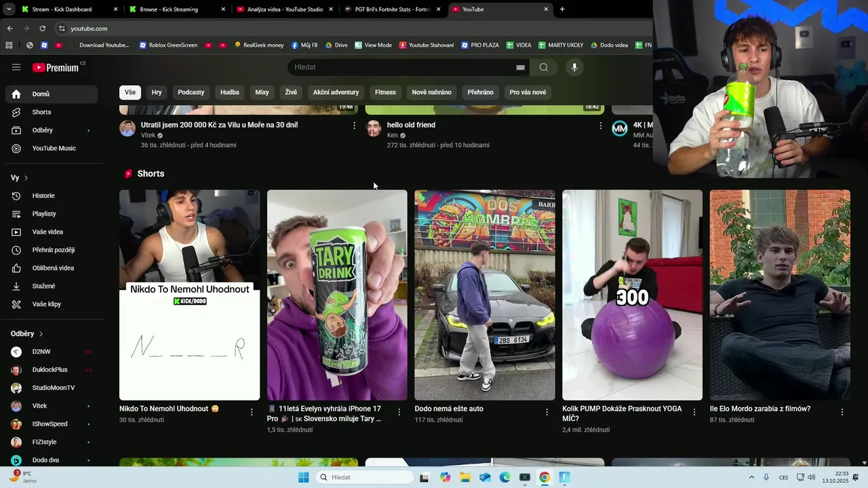Select the Nově nahráno chip
The width and height of the screenshot is (868, 488).
click(432, 92)
